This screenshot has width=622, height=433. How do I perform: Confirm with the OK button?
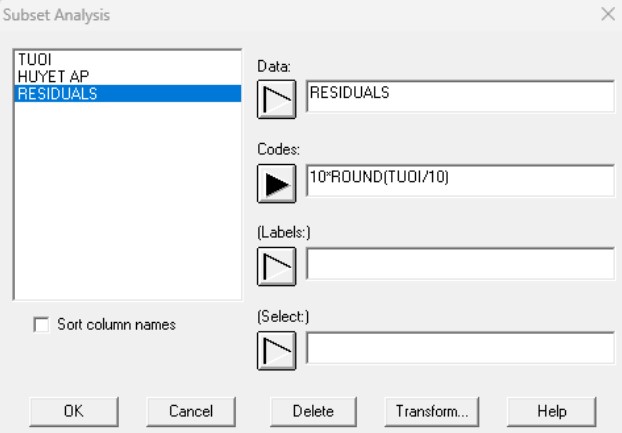(x=75, y=410)
